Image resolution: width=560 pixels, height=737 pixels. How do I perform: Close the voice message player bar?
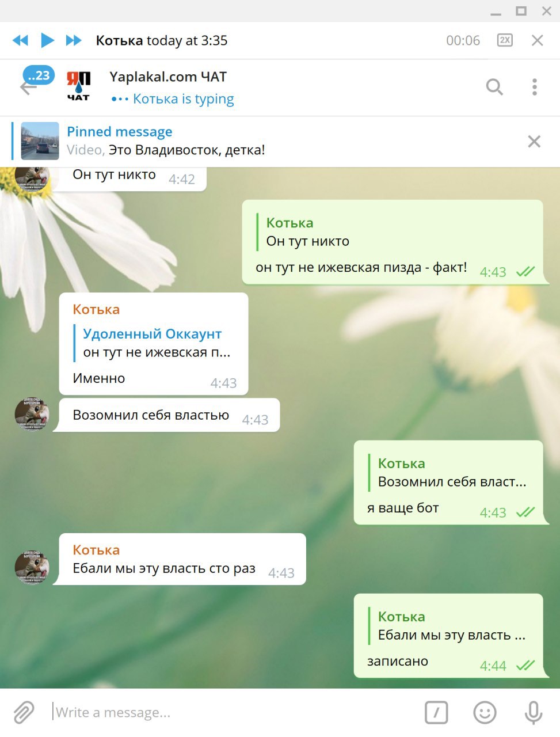(537, 40)
